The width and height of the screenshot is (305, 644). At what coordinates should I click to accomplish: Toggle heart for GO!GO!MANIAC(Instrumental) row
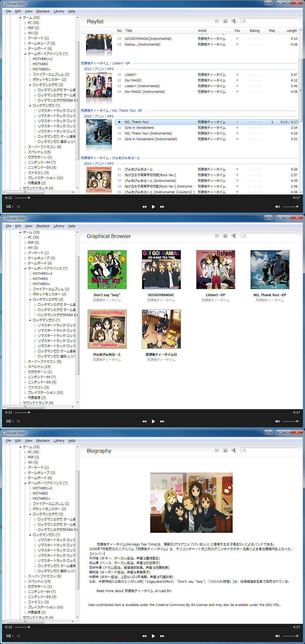click(x=237, y=39)
